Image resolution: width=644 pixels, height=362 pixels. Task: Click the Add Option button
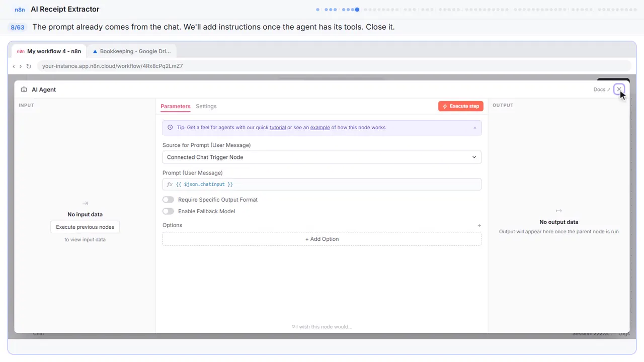click(322, 239)
